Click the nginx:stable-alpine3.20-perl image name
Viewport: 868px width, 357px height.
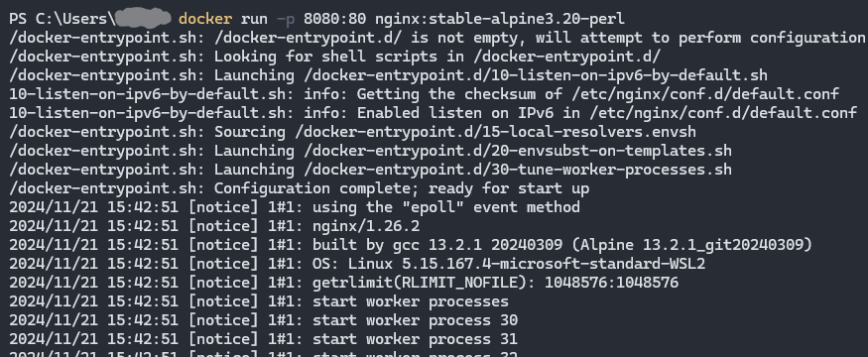(x=500, y=19)
